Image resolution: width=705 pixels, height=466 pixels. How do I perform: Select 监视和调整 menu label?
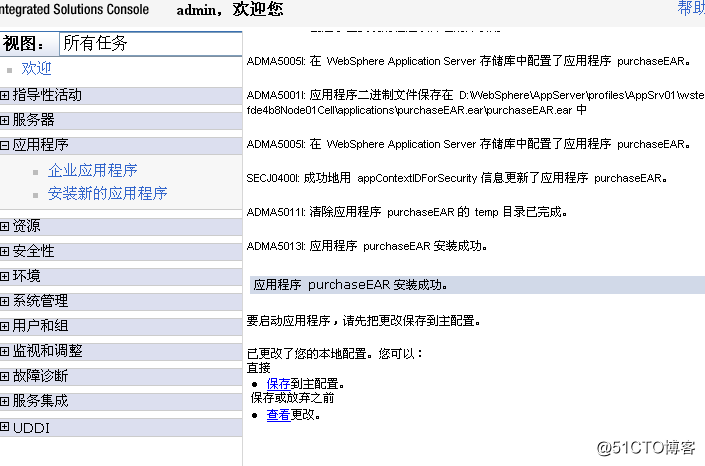47,351
